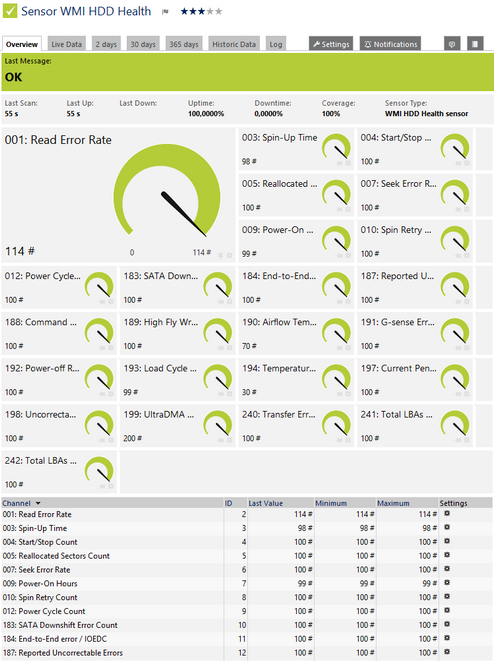
Task: Open settings gear for 003: Spin-Up Time row
Action: (x=447, y=527)
